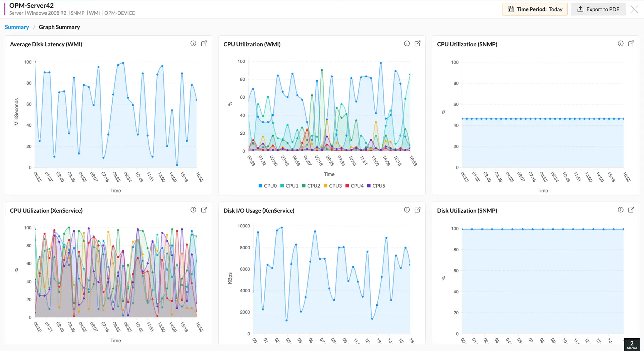Screen dimensions: 644x351
Task: Expand CPU Utilization (SNMP) graph externally
Action: (x=631, y=43)
